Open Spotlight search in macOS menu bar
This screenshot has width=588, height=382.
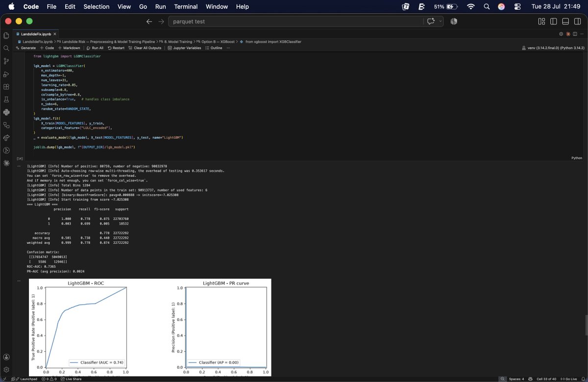[x=486, y=6]
